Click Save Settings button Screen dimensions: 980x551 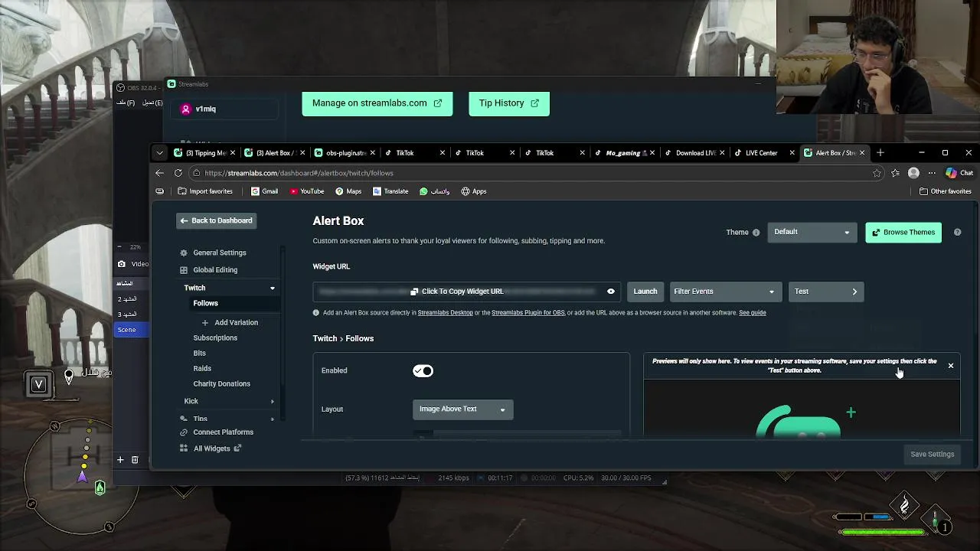932,455
